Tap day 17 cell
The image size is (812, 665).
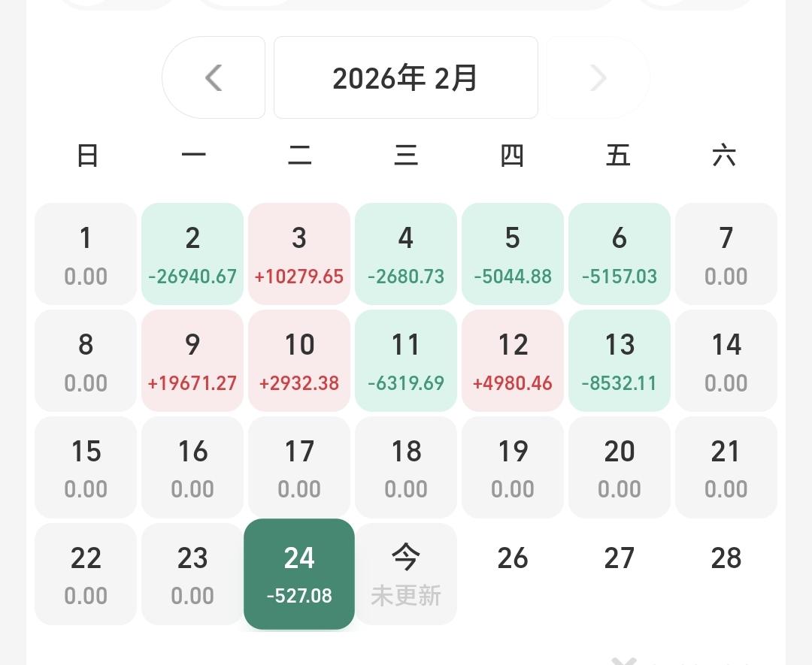coord(299,467)
